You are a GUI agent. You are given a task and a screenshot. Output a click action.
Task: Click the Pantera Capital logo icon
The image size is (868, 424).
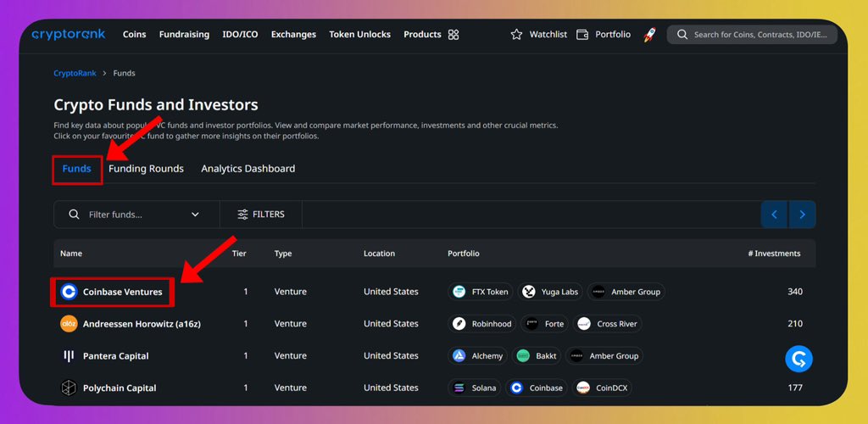tap(69, 356)
